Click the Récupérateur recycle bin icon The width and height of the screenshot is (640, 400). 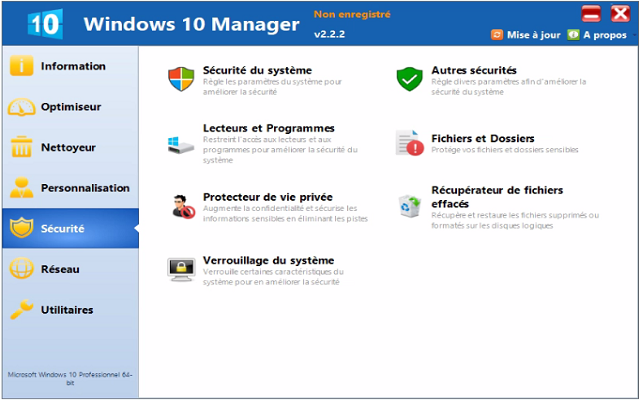click(409, 206)
